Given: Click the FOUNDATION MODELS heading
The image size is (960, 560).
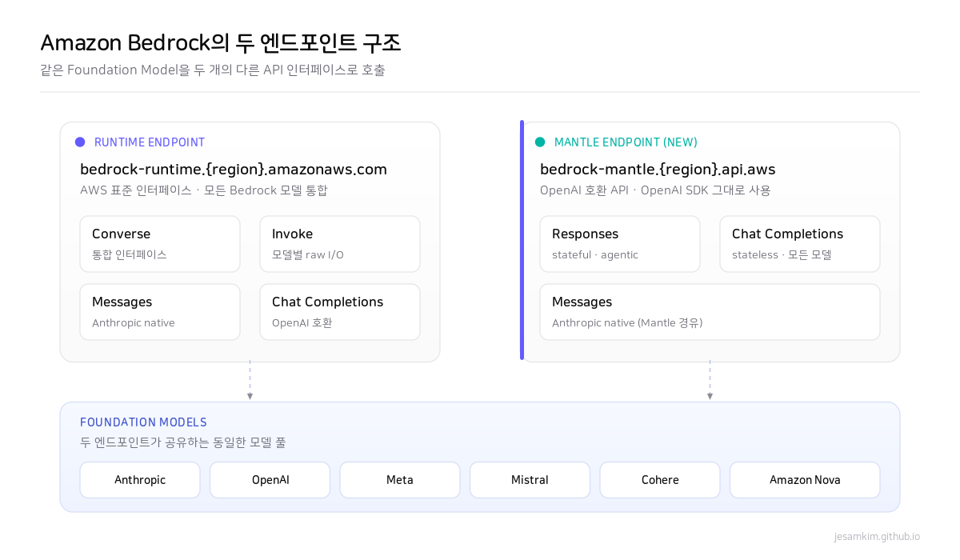Looking at the screenshot, I should click(143, 422).
